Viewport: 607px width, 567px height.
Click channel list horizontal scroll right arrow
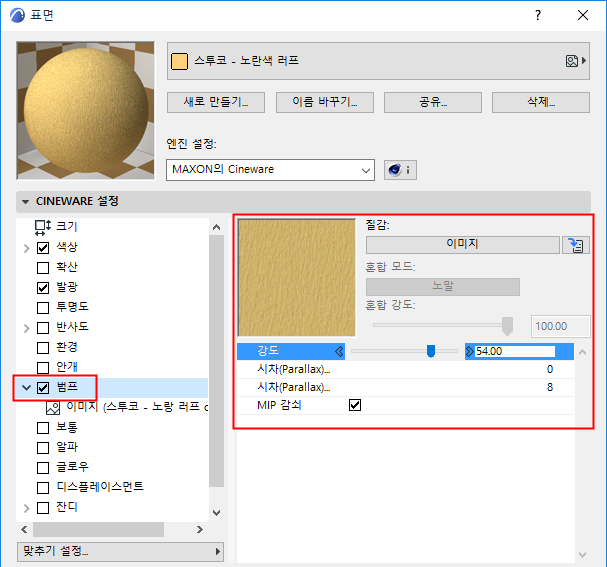tap(199, 529)
